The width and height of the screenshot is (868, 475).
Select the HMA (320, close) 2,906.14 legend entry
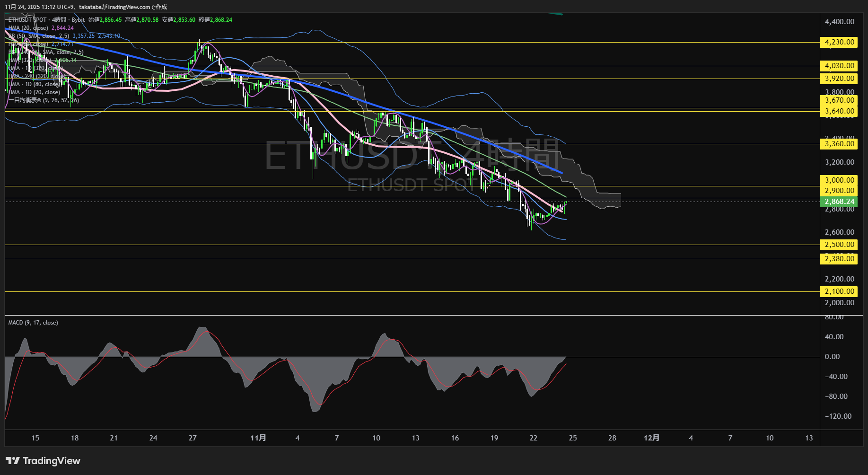tap(43, 60)
